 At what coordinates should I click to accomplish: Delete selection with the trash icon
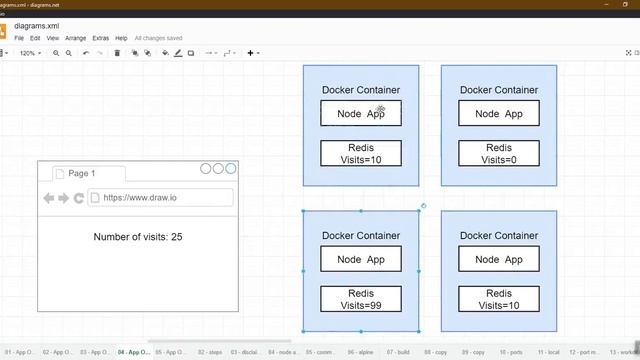point(117,53)
